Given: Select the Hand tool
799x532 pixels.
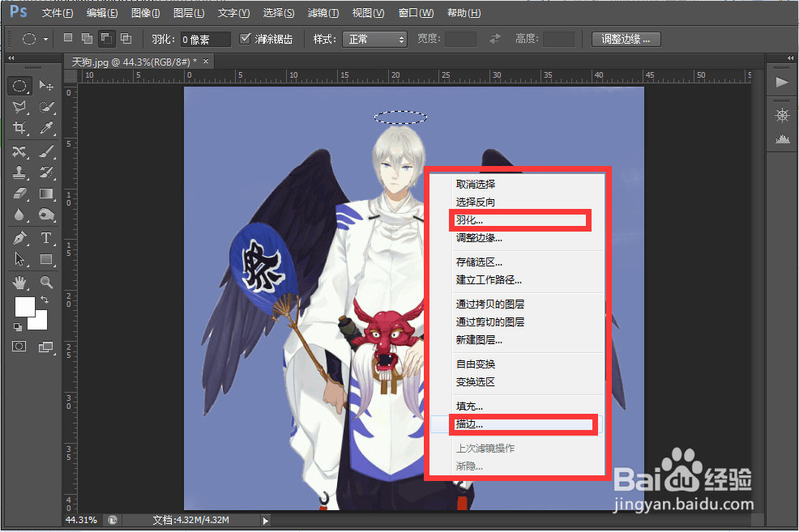Looking at the screenshot, I should click(x=19, y=282).
